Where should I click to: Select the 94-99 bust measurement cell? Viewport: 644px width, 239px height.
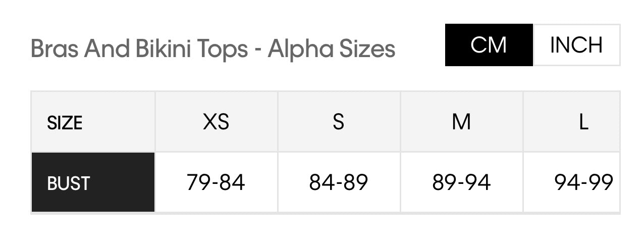tap(583, 182)
